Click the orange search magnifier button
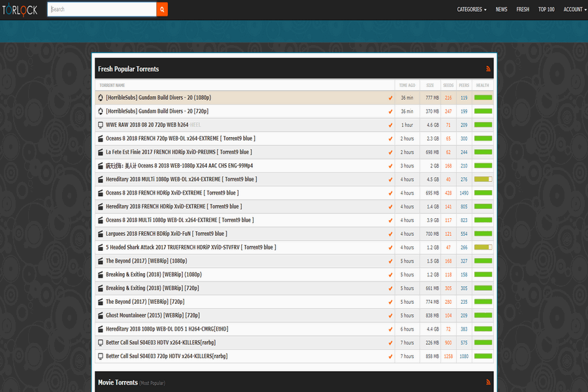 click(x=162, y=9)
